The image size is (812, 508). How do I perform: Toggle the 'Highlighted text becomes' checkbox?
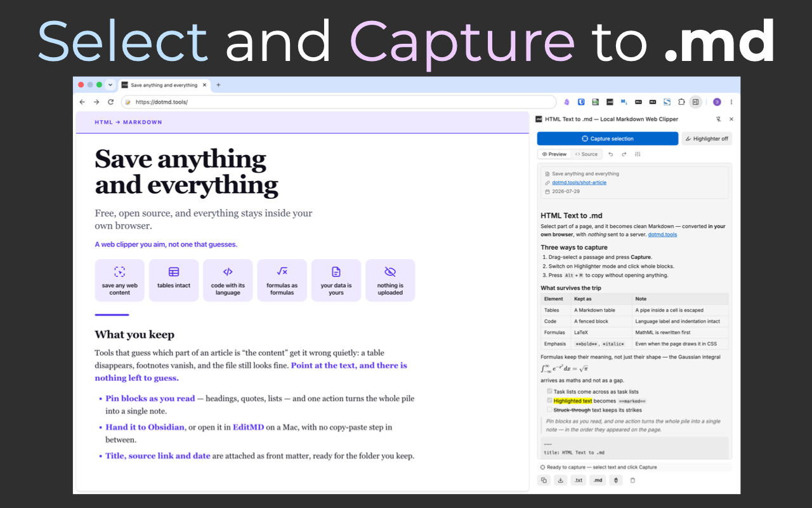[549, 401]
